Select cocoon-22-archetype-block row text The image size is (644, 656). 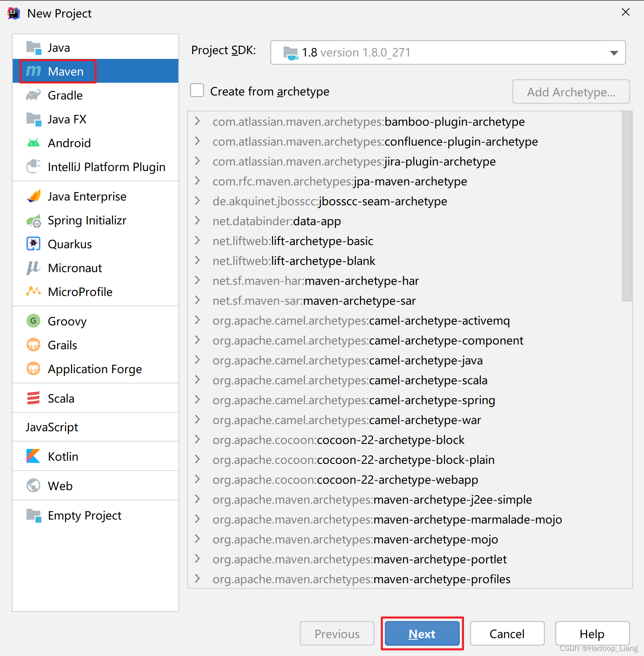[338, 440]
